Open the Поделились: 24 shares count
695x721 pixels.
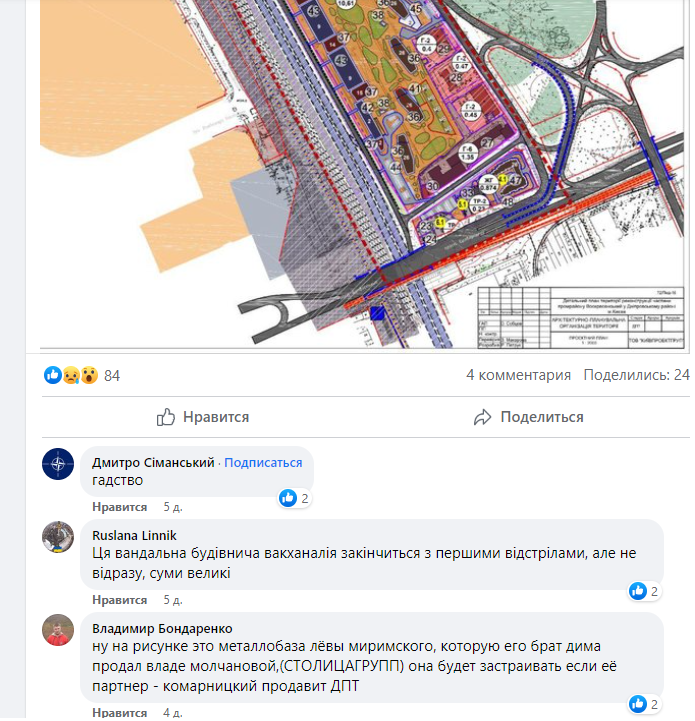point(638,376)
